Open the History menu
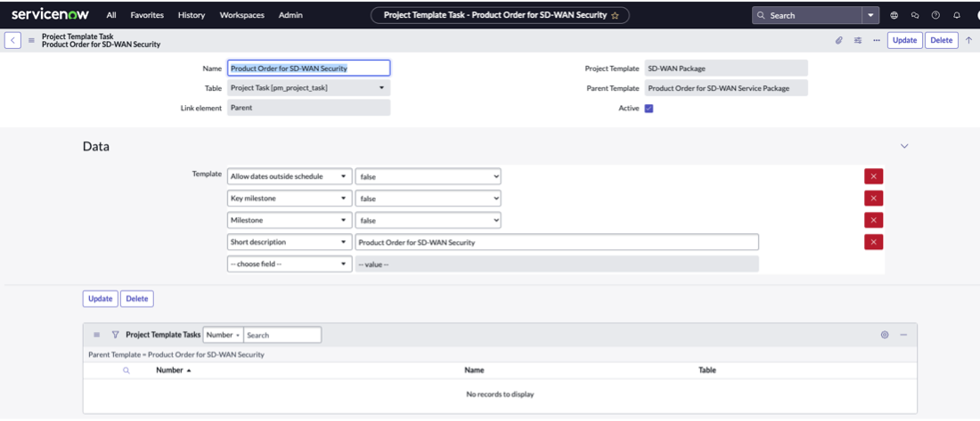Viewport: 980px width, 421px height. pos(192,15)
